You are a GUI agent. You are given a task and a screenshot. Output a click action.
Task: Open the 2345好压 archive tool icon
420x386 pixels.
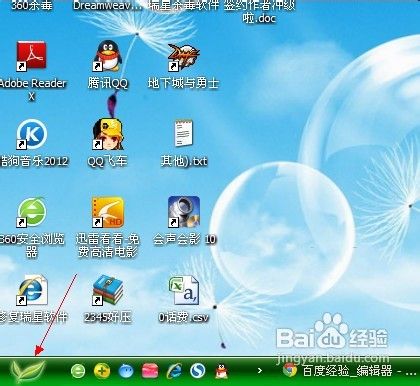tap(107, 290)
